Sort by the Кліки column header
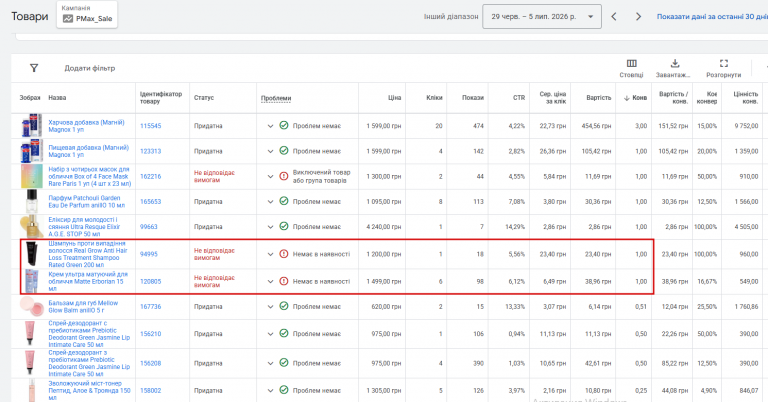This screenshot has height=402, width=768. (x=434, y=98)
